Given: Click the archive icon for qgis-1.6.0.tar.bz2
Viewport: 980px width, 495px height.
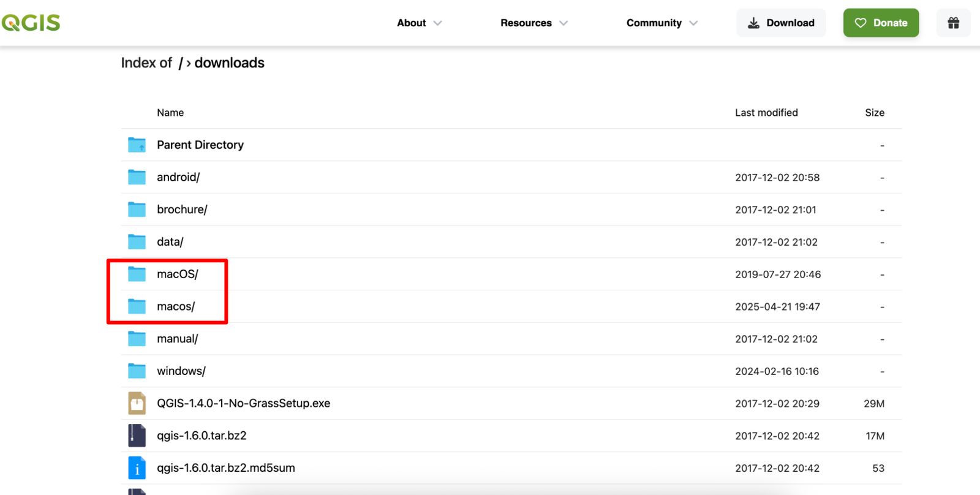Looking at the screenshot, I should 137,436.
